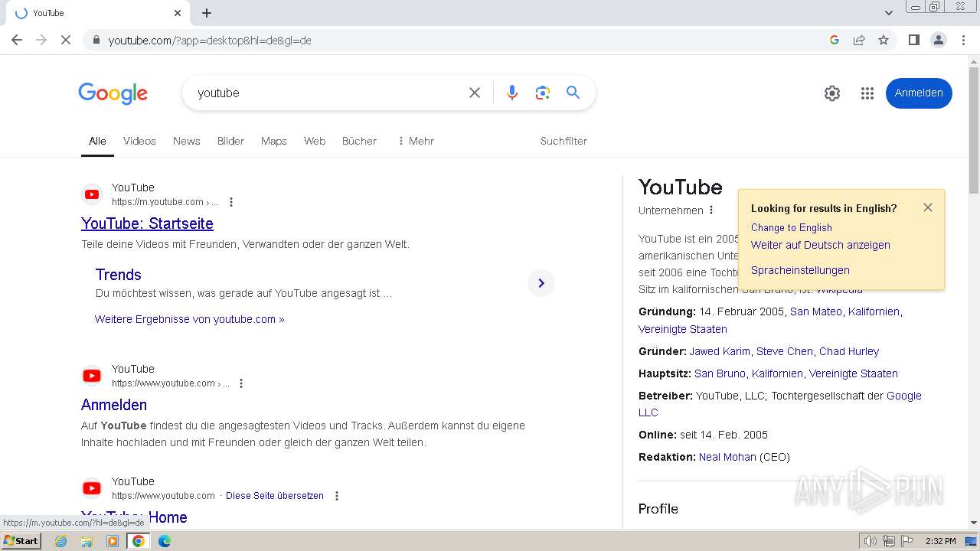Open options for m.youtube.com result
Viewport: 980px width, 551px height.
(231, 202)
